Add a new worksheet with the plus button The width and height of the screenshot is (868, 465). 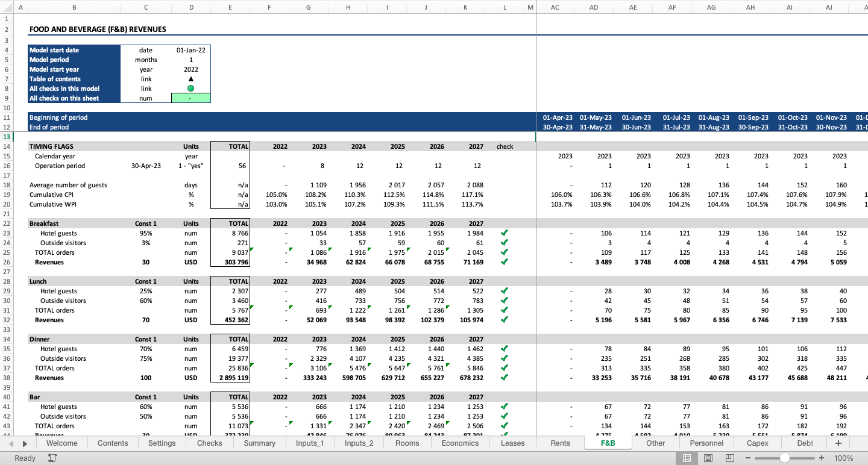click(x=838, y=443)
